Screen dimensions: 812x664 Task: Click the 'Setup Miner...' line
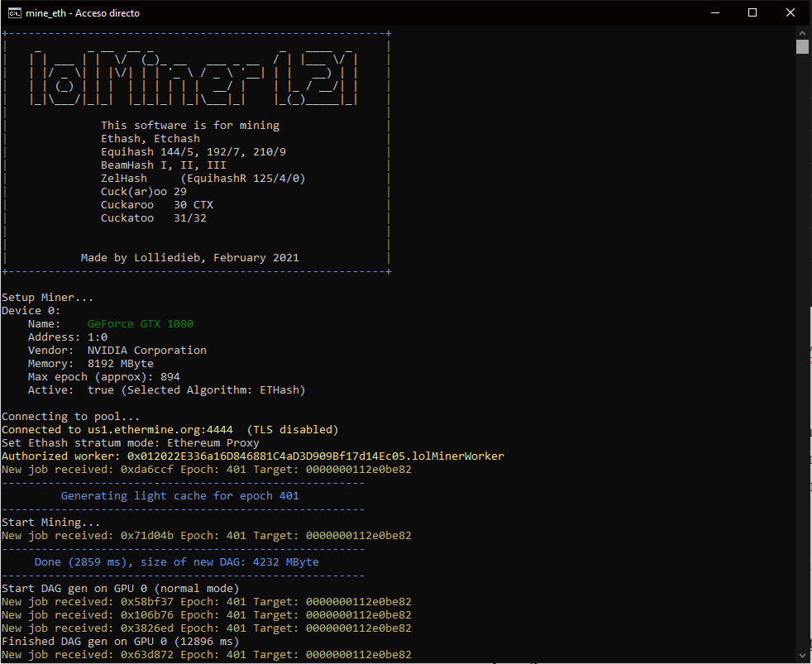(x=48, y=298)
